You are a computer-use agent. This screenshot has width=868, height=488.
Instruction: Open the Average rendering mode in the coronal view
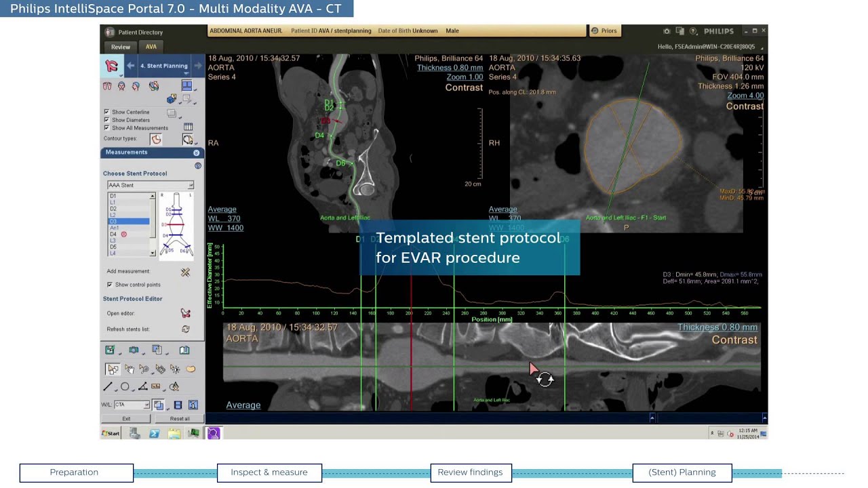222,209
